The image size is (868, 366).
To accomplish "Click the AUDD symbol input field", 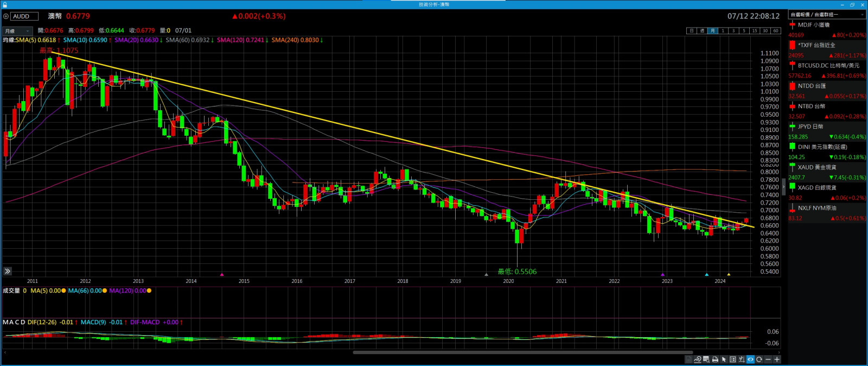I will tap(24, 16).
